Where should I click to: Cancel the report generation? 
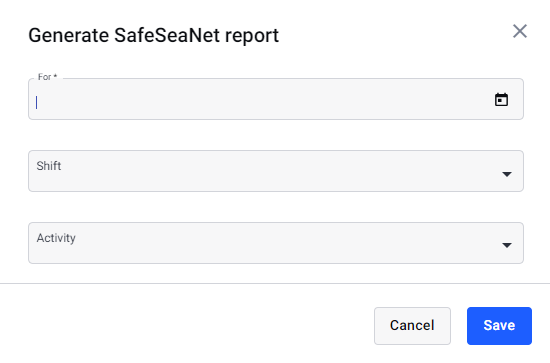pos(412,326)
